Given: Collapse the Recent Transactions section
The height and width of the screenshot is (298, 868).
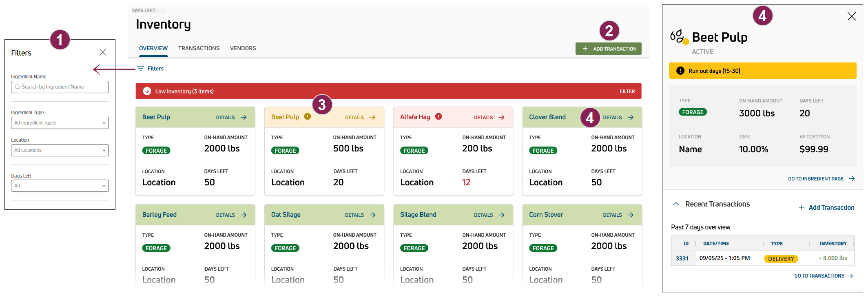Looking at the screenshot, I should tap(676, 204).
